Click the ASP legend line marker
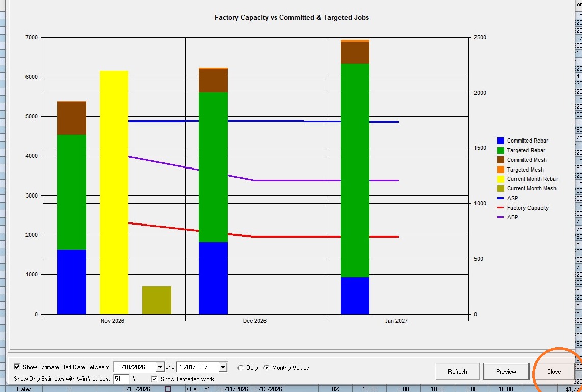 click(x=500, y=198)
